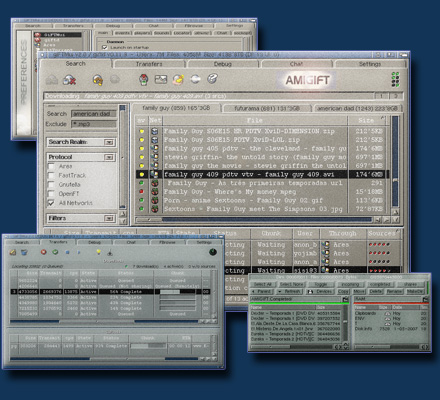
Task: Click the dark round status icon in Transfers window
Action: (213, 252)
